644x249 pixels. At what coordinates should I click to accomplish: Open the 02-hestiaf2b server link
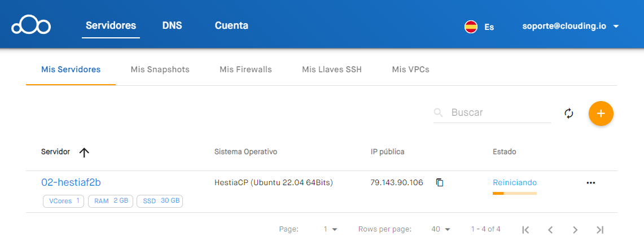(71, 182)
